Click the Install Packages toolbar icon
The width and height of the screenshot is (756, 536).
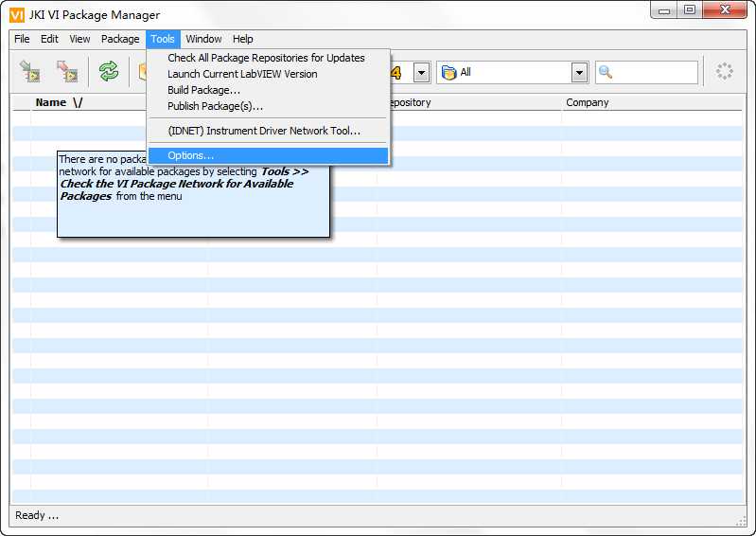coord(30,71)
